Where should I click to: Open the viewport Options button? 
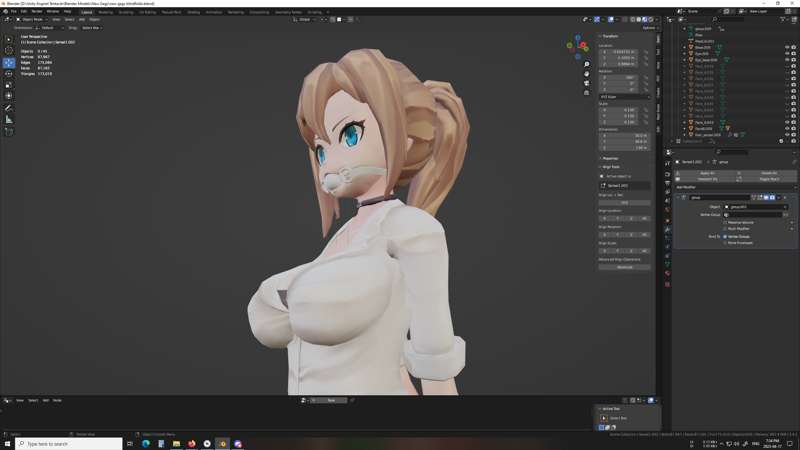coord(649,28)
